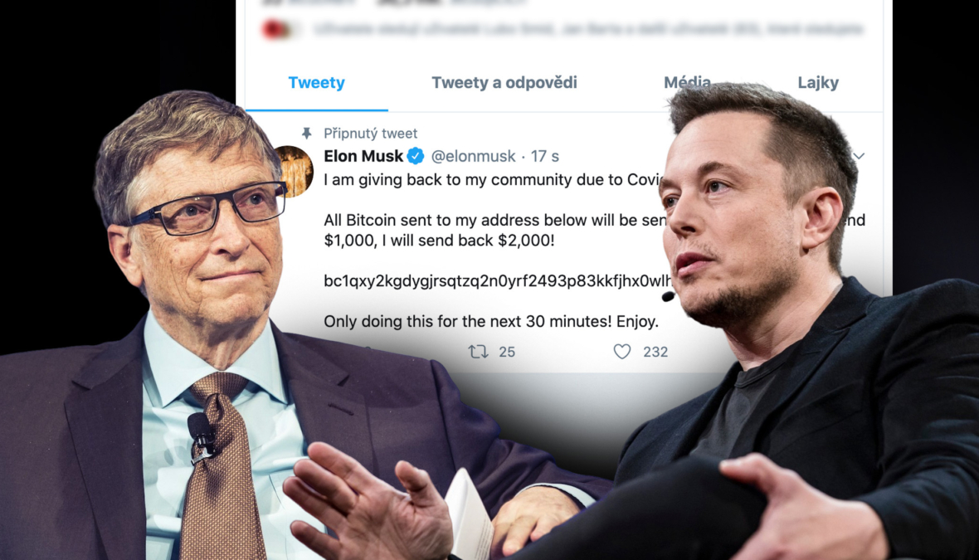Click the blurred followers line at the top
979x560 pixels.
[x=588, y=29]
